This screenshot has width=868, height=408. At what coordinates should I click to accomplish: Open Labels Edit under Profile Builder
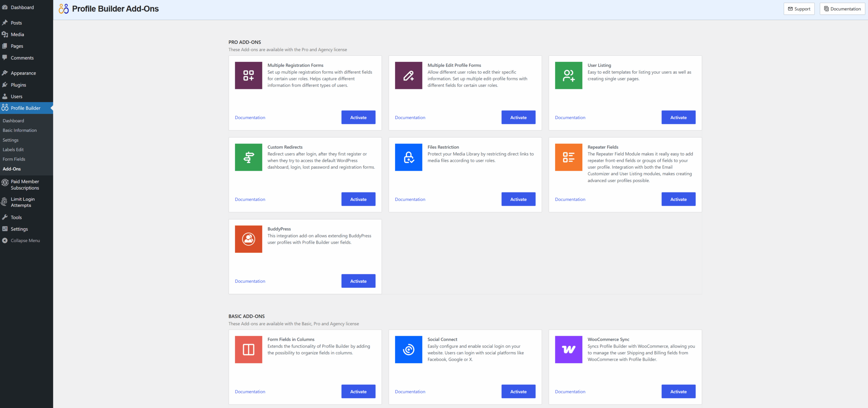coord(13,149)
